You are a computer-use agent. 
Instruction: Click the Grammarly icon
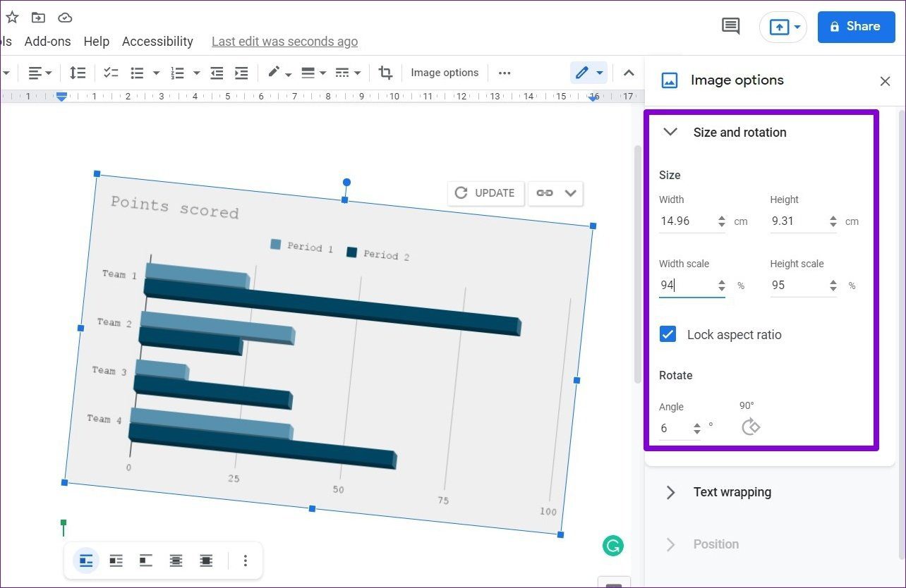click(613, 545)
